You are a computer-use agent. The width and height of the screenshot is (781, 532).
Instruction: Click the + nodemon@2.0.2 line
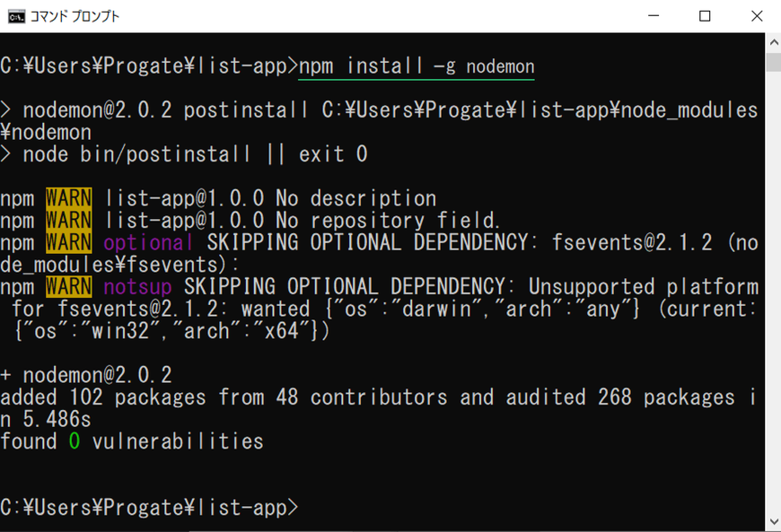tap(86, 375)
